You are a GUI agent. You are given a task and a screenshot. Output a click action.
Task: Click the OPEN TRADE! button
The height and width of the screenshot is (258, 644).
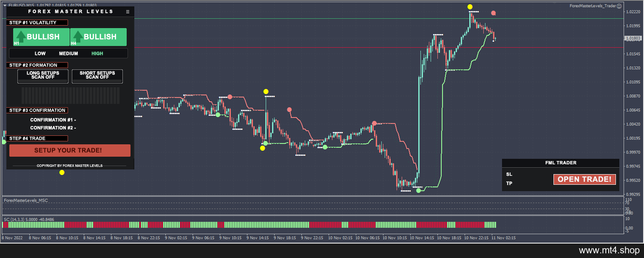coord(584,179)
